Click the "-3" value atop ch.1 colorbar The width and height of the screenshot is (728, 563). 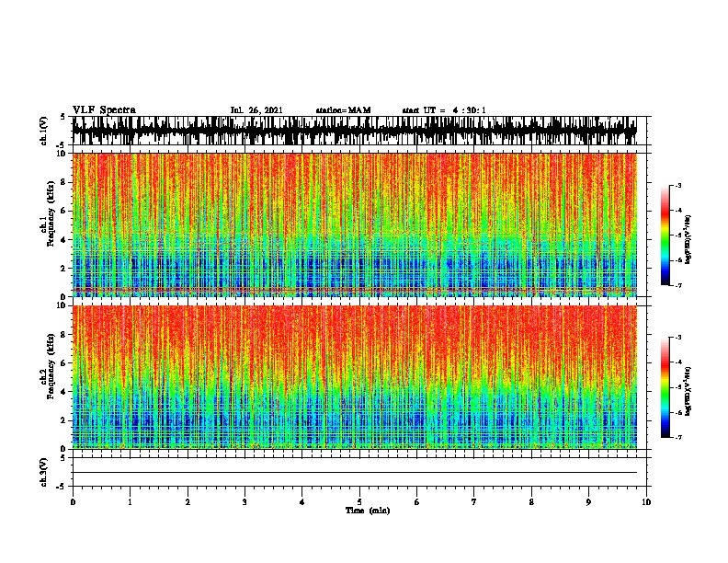[x=677, y=185]
